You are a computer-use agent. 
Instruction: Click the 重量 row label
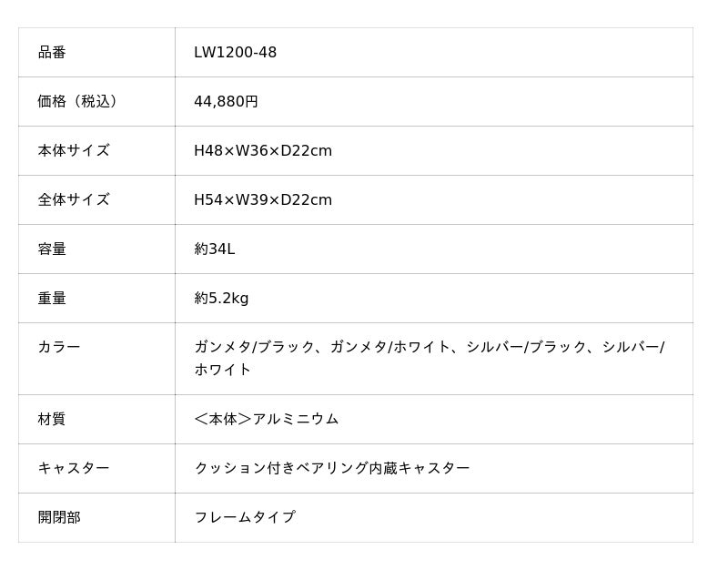(52, 299)
